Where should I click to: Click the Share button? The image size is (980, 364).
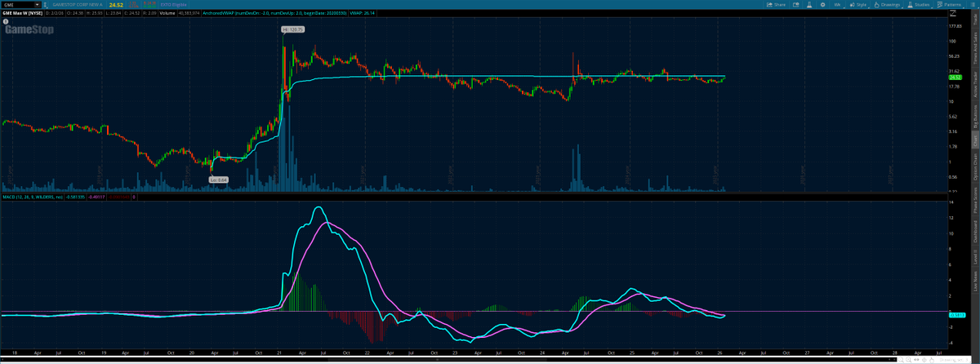click(x=776, y=5)
